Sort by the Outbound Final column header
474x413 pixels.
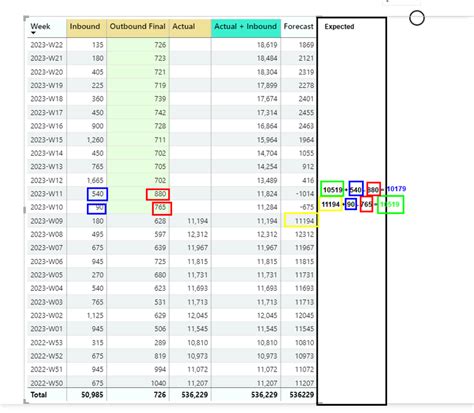[137, 26]
